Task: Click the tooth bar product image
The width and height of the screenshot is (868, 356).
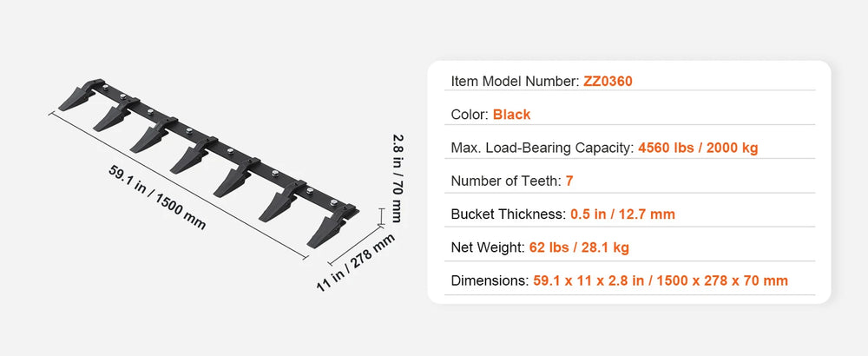Action: click(x=208, y=162)
